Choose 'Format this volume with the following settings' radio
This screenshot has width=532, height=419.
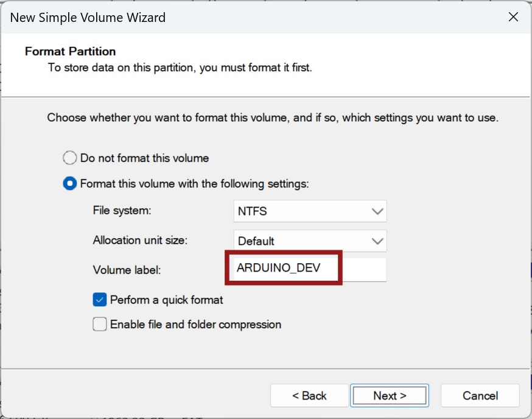[x=71, y=183]
